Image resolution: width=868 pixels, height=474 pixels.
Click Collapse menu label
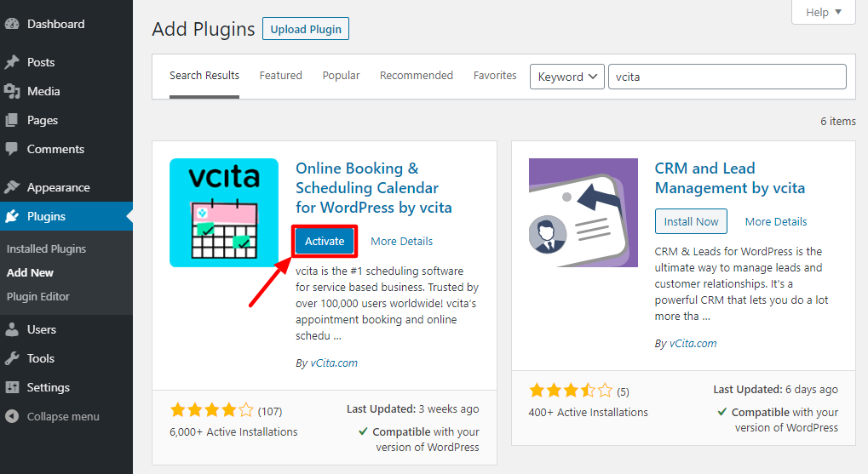tap(63, 416)
